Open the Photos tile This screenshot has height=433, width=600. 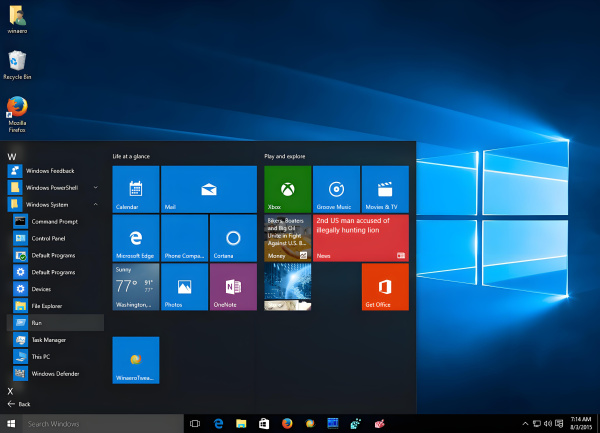click(x=184, y=287)
